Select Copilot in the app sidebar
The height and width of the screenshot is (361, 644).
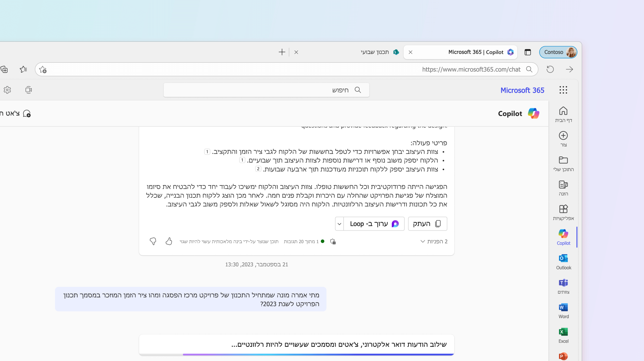[563, 237]
